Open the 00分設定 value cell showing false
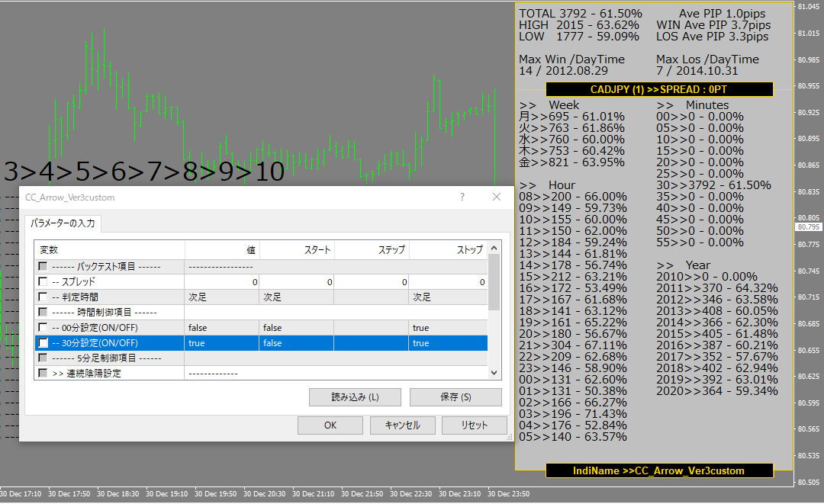The height and width of the screenshot is (504, 824). click(221, 328)
